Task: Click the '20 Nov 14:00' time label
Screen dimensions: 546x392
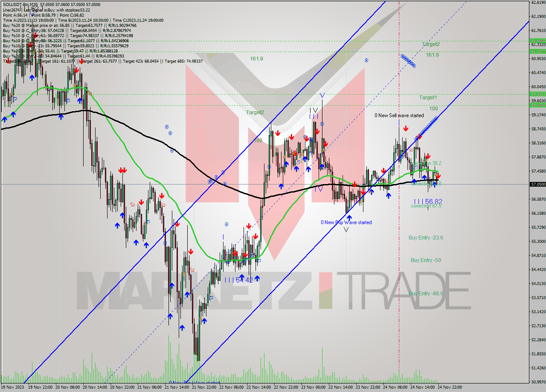Action: [x=95, y=387]
